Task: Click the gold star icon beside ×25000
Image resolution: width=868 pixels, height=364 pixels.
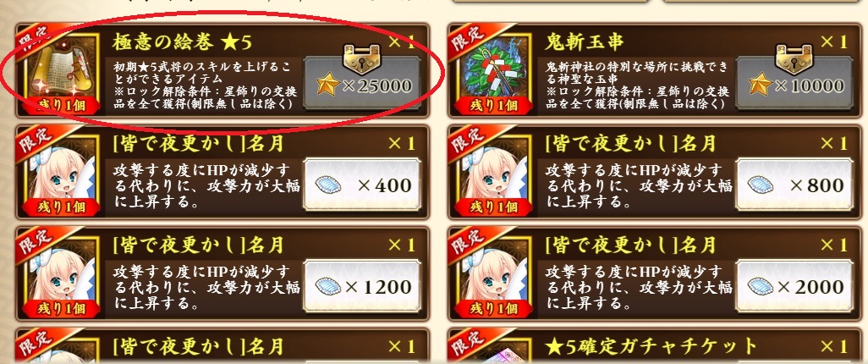Action: click(x=327, y=85)
